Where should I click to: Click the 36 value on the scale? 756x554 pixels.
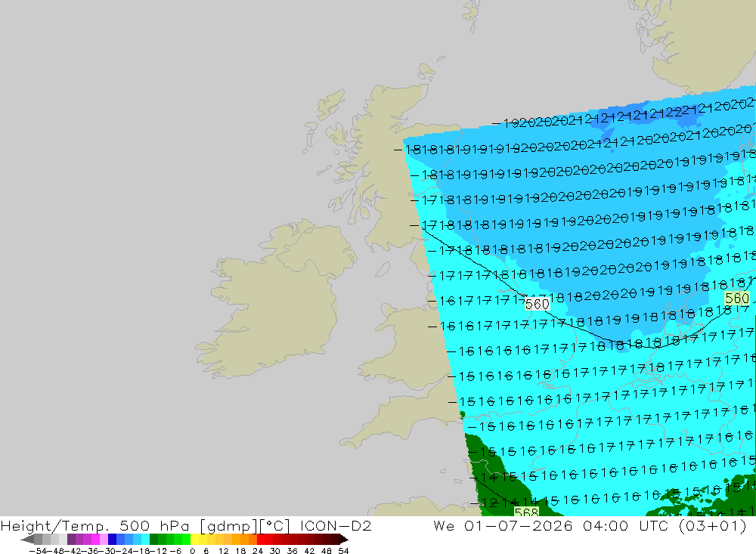point(292,551)
